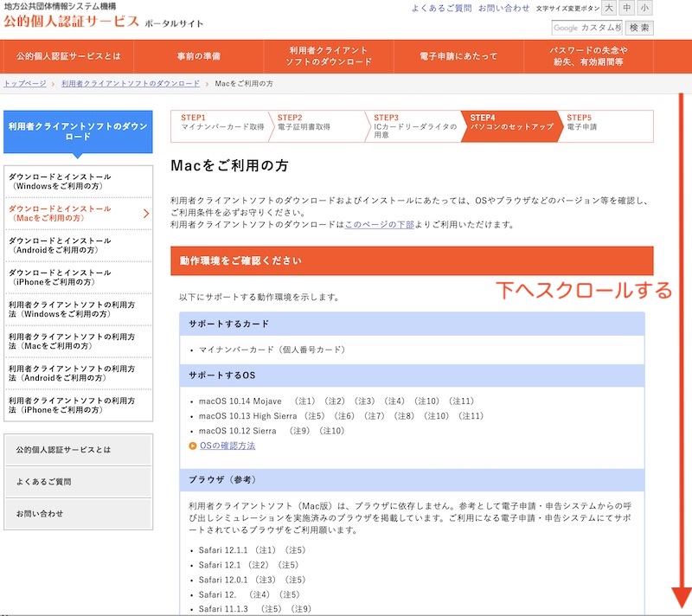This screenshot has width=692, height=616.
Task: Set text size to 中
Action: [626, 8]
